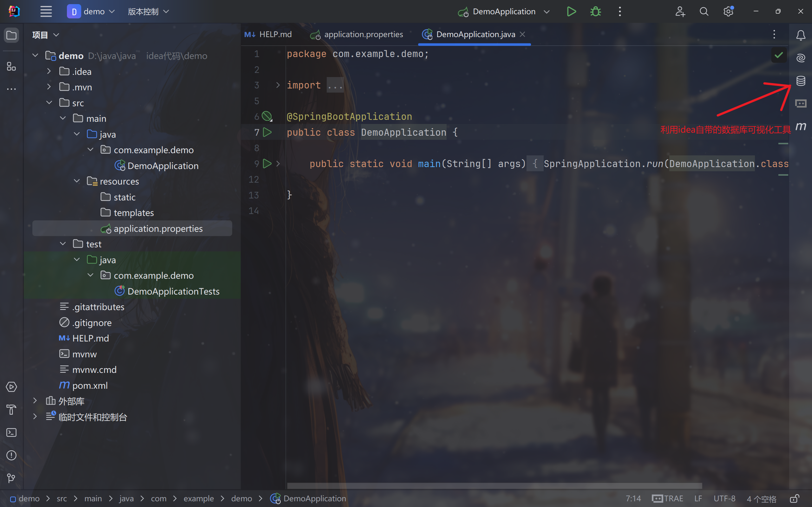Toggle read-only lock in status bar

coord(794,499)
